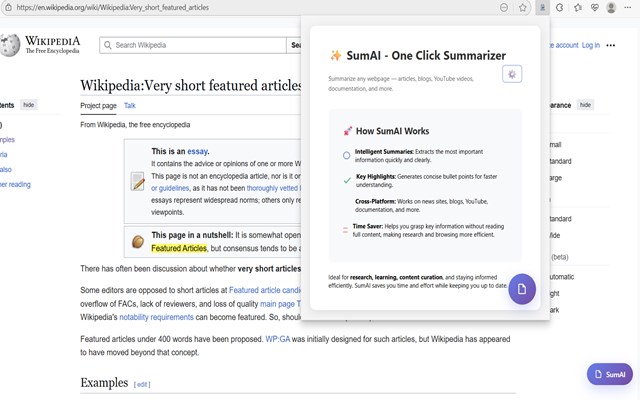Screen dimensions: 640x400
Task: Open the Favorites list icon in browser toolbar
Action: click(x=578, y=7)
